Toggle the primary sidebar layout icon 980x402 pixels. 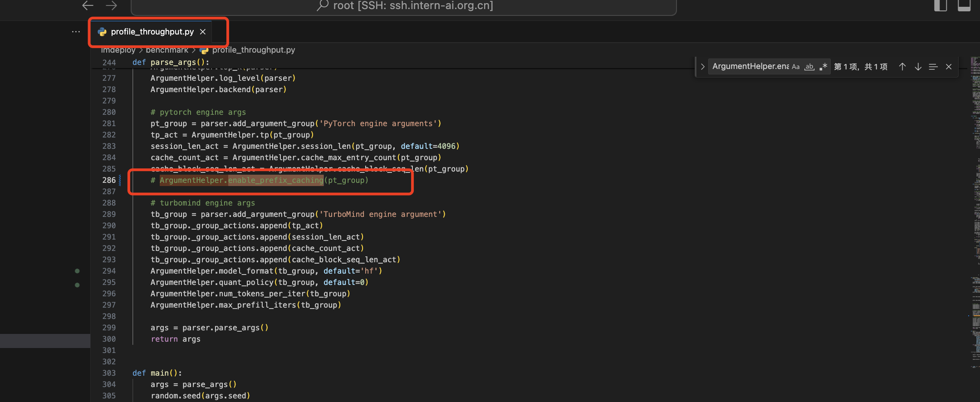(x=941, y=5)
